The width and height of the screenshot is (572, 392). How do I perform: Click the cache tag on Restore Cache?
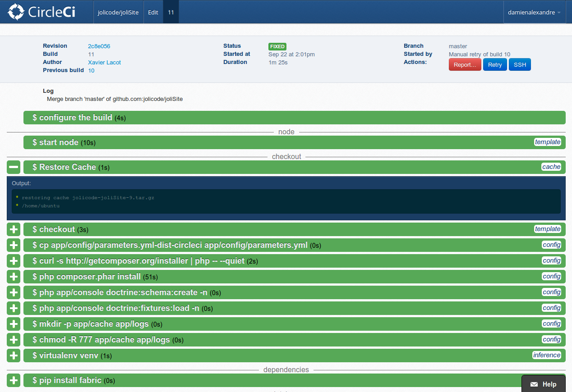[x=551, y=167]
